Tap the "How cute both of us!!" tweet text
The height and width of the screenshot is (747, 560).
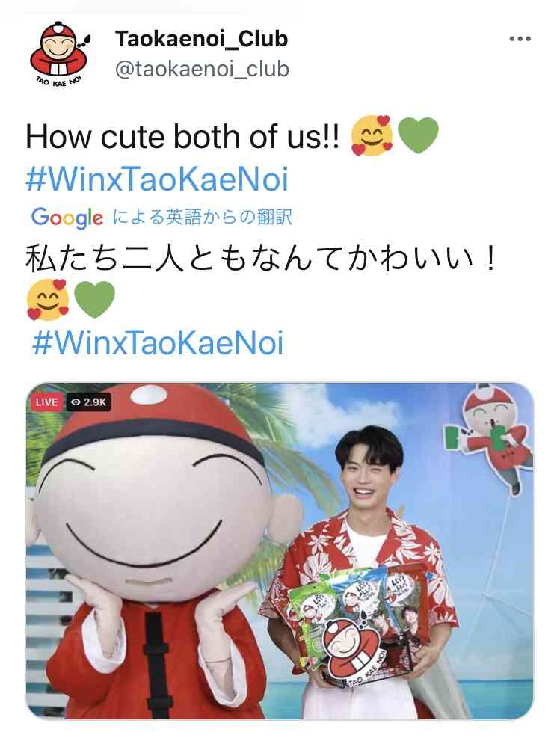[x=183, y=137]
